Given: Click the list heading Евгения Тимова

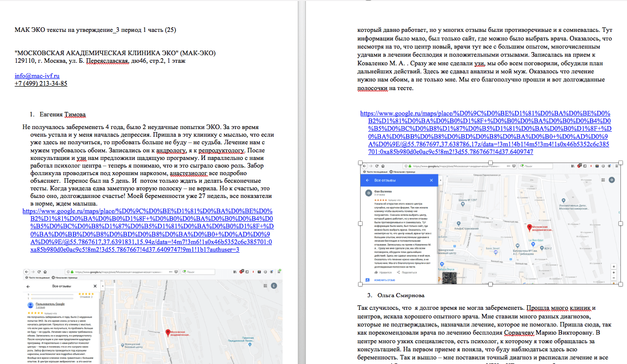Looking at the screenshot, I should pos(62,114).
